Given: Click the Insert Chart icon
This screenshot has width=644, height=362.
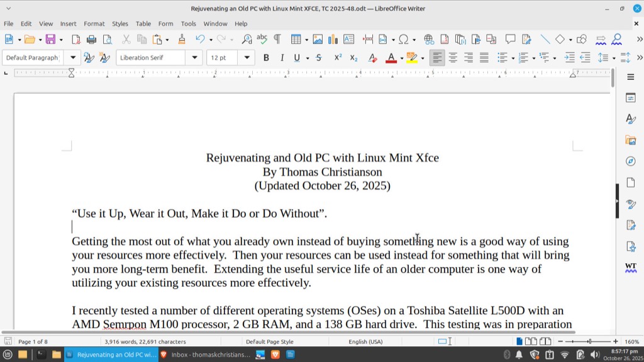Looking at the screenshot, I should (333, 39).
